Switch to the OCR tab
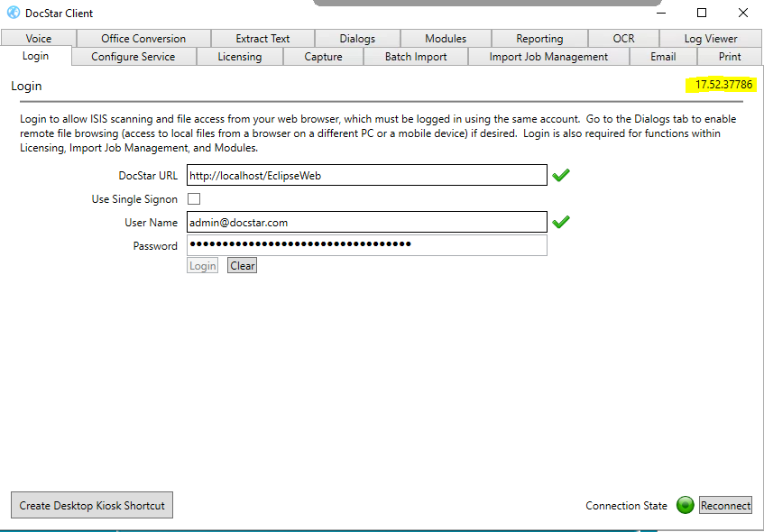The height and width of the screenshot is (532, 764). pyautogui.click(x=623, y=39)
